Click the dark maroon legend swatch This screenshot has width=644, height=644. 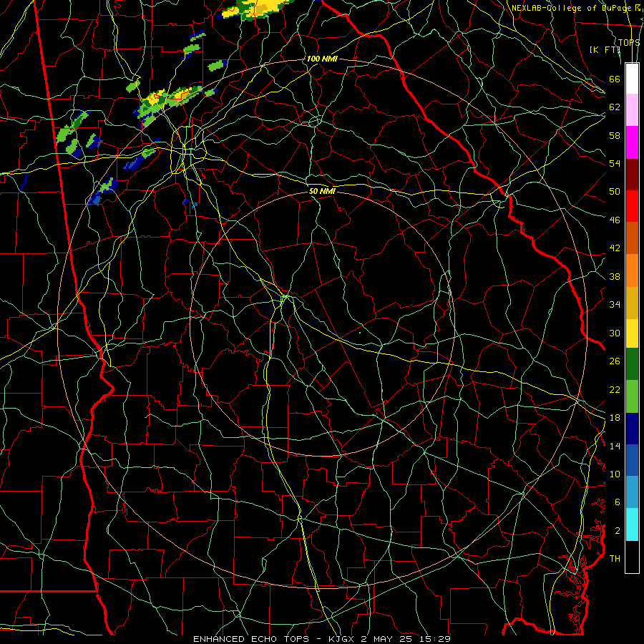pos(632,174)
